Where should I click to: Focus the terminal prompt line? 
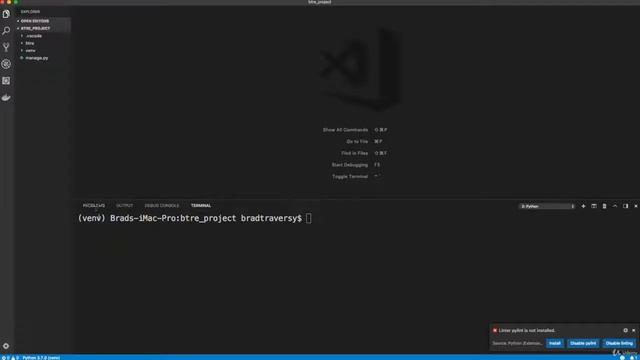(x=194, y=218)
